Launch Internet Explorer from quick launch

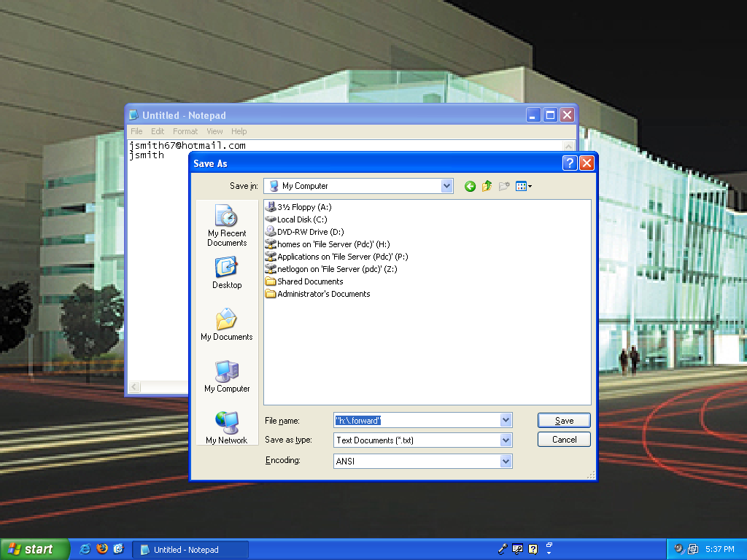click(85, 549)
